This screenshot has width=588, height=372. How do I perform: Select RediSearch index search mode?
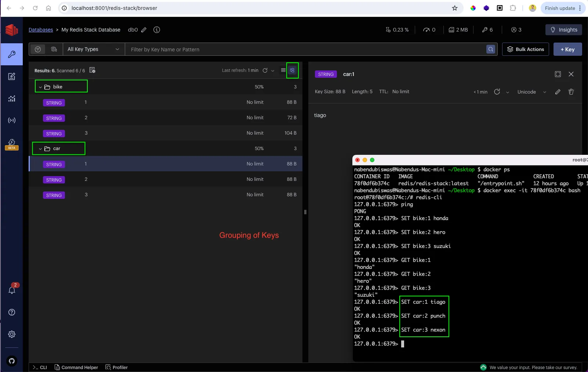click(x=54, y=49)
